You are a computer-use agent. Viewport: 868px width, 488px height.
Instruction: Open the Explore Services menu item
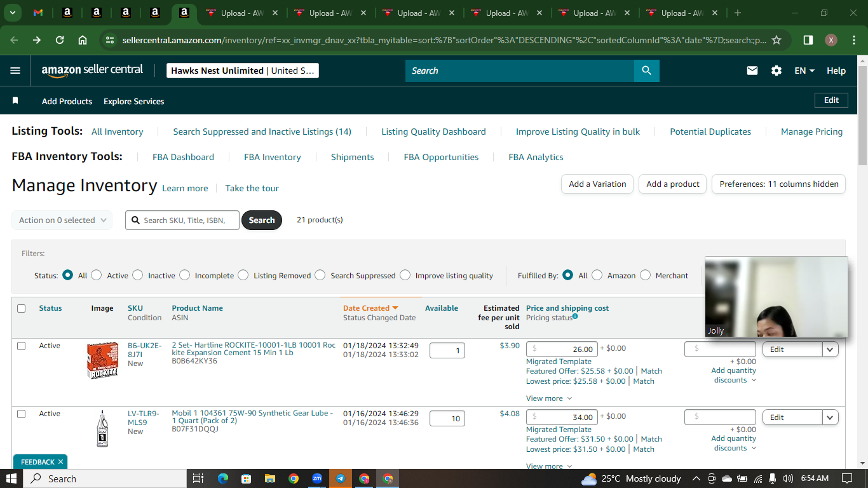click(x=134, y=101)
